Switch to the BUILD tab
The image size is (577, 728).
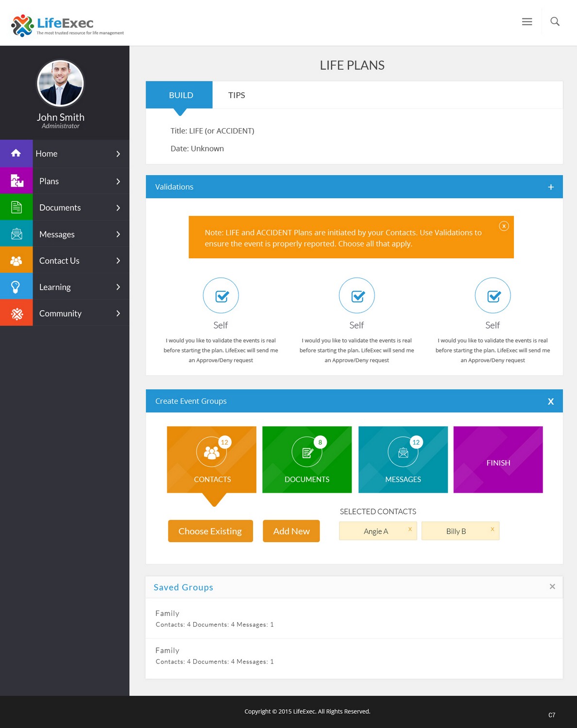point(179,95)
